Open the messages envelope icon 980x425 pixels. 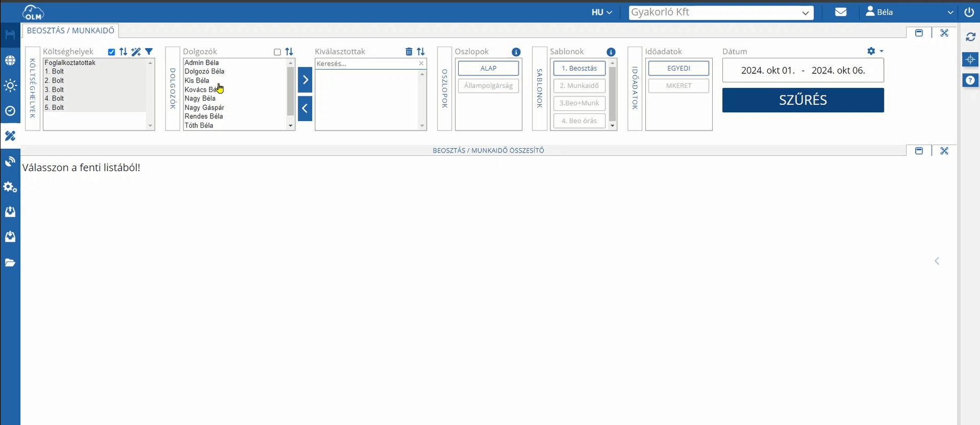[840, 12]
